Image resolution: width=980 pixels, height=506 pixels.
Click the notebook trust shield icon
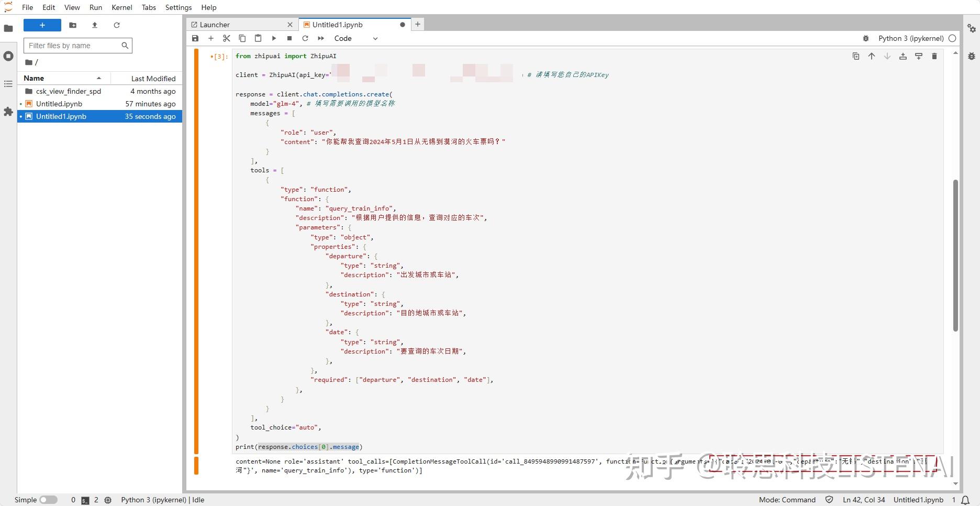coord(829,500)
